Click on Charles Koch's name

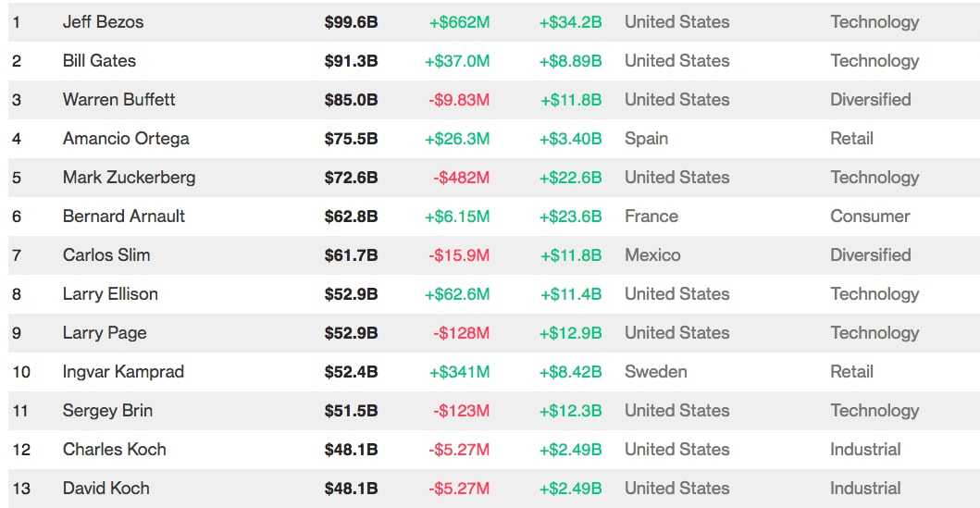114,450
